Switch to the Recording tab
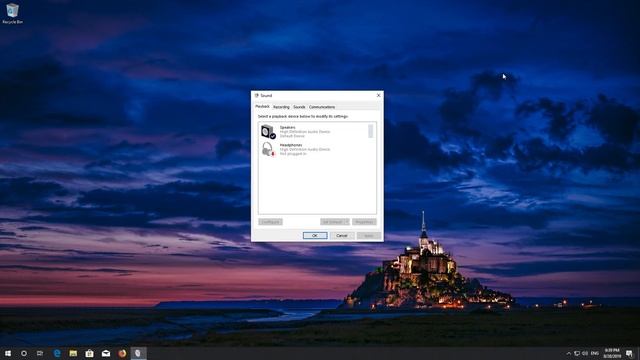 coord(281,107)
